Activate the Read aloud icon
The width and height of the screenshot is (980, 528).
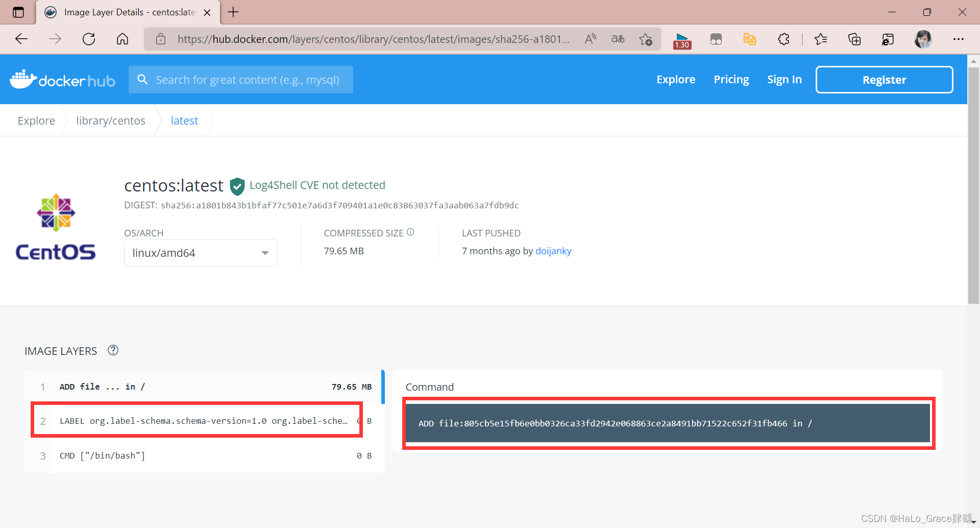pyautogui.click(x=591, y=39)
